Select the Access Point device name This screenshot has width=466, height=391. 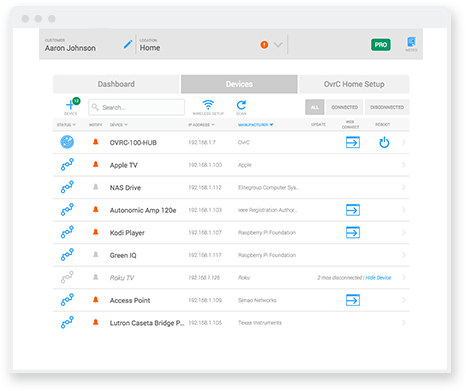[130, 300]
